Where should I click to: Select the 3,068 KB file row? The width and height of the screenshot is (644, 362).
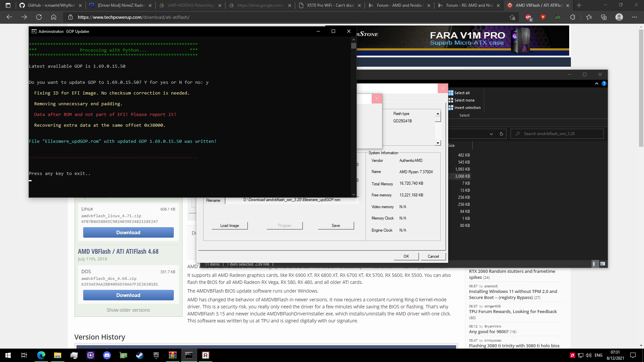[x=460, y=176]
